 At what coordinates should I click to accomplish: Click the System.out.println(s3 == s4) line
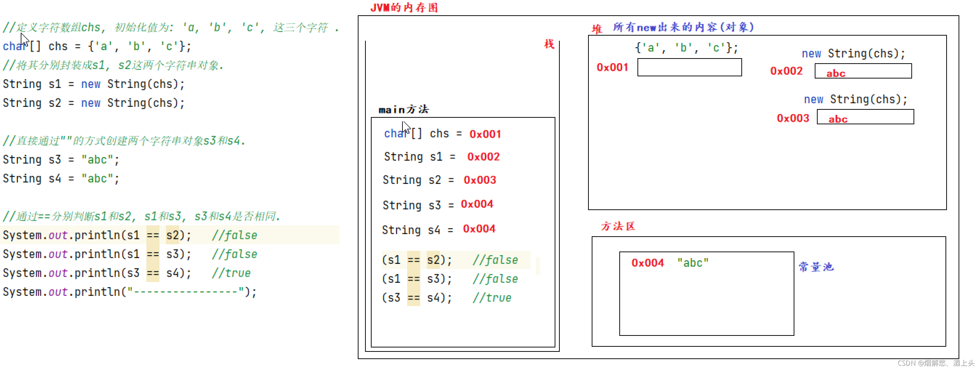coord(126,274)
